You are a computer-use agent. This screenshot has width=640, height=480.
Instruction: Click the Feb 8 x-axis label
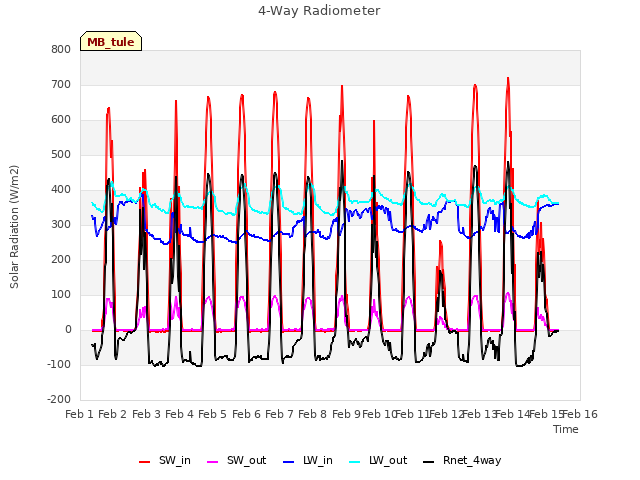pos(312,414)
